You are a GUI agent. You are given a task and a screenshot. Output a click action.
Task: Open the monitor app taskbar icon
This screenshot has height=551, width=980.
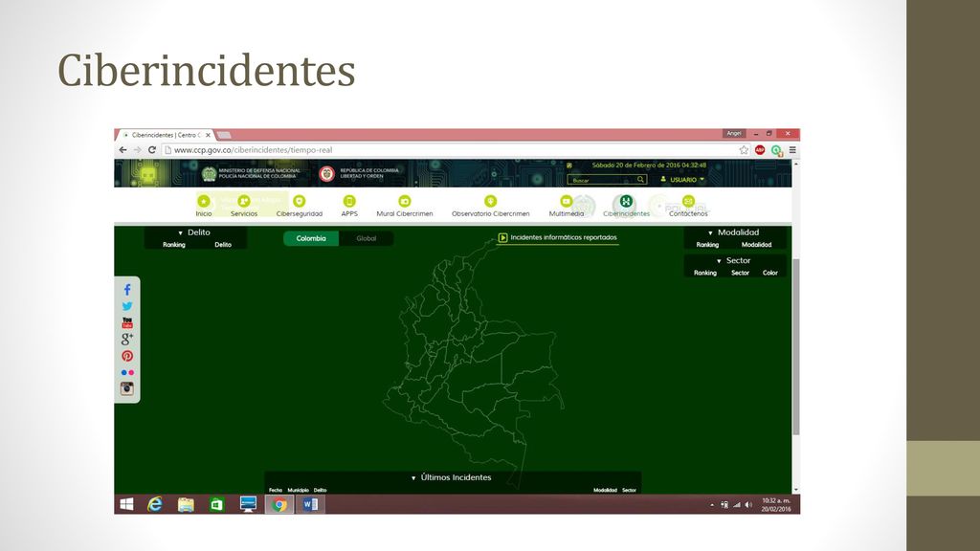(x=248, y=504)
